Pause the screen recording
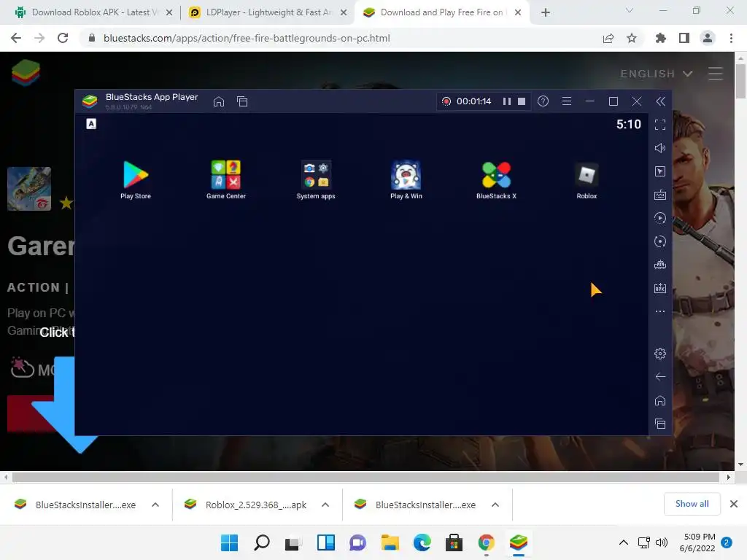 point(507,101)
